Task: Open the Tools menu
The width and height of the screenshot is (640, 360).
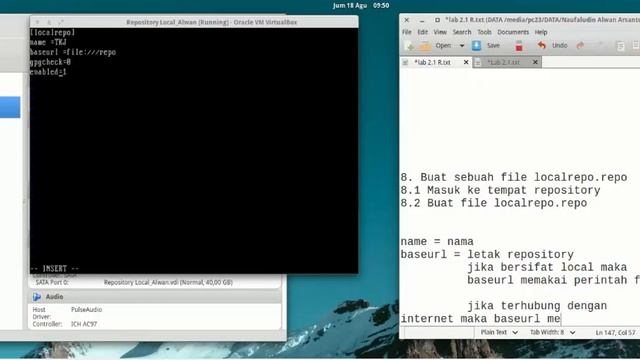Action: [x=484, y=32]
